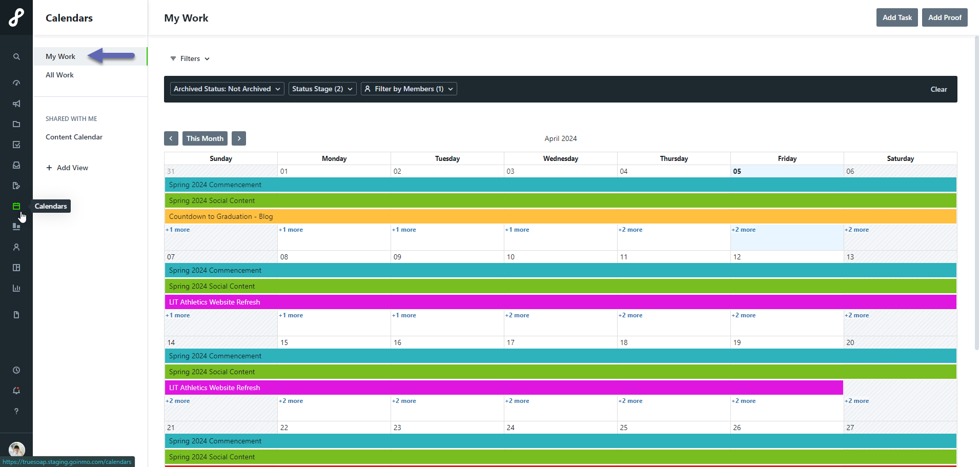Click the Saturday column header
This screenshot has width=980, height=467.
tap(901, 158)
